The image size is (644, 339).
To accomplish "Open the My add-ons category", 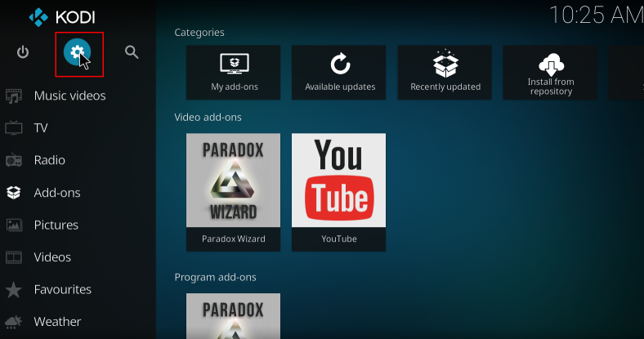I will (233, 72).
